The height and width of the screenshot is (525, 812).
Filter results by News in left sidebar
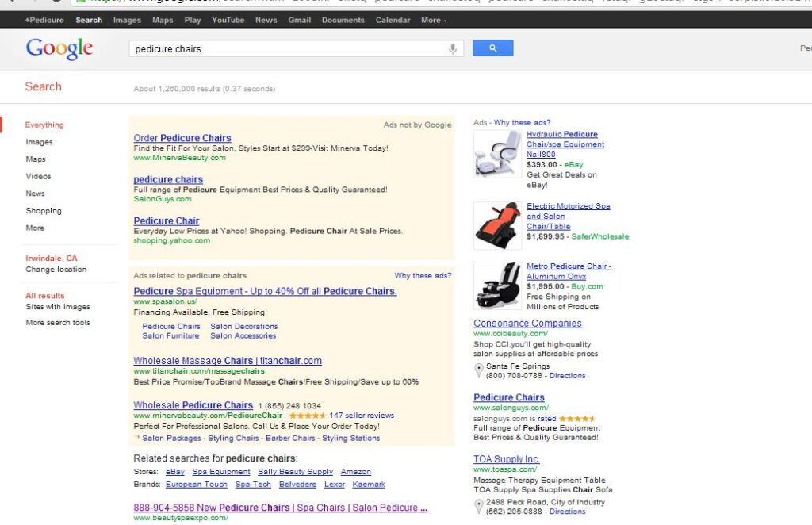point(35,194)
